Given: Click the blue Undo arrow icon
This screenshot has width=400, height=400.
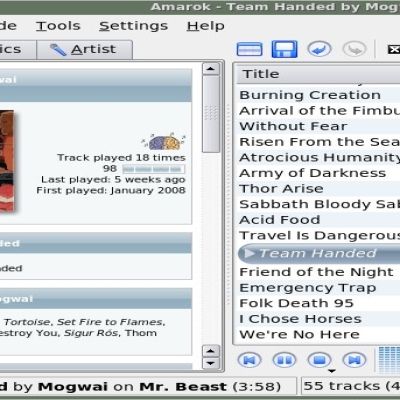Looking at the screenshot, I should click(319, 49).
